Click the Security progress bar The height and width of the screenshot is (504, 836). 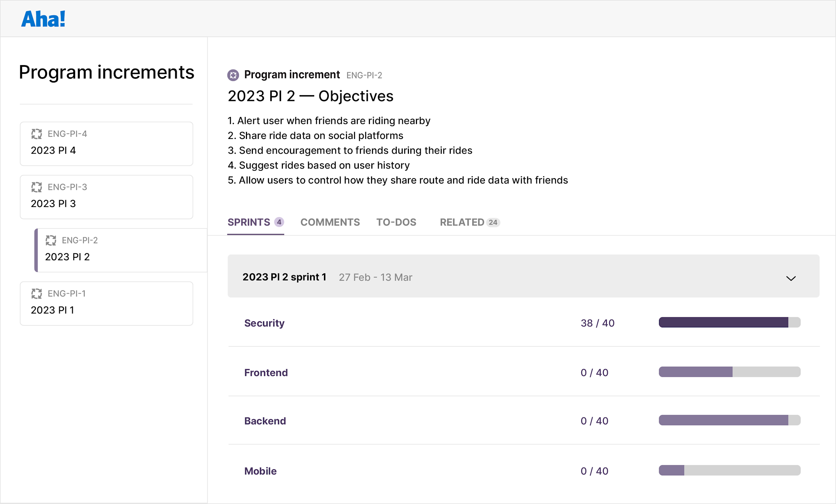click(x=729, y=323)
